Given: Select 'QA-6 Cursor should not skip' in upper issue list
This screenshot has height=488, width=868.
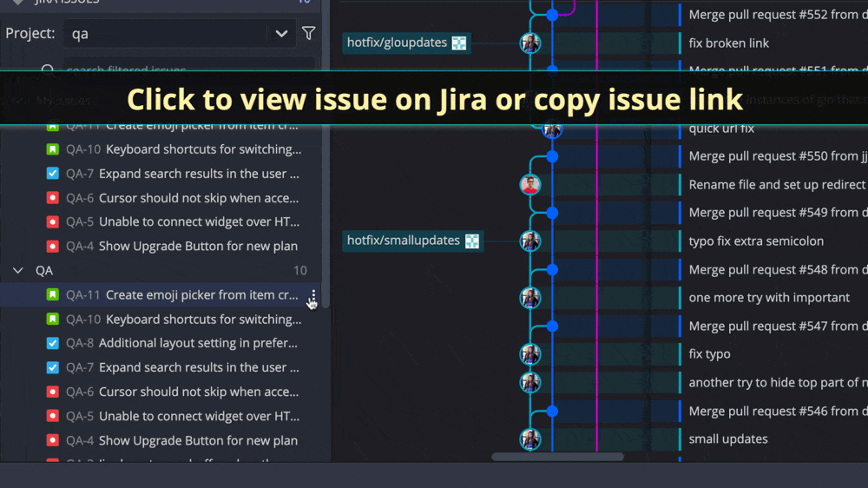Looking at the screenshot, I should tap(182, 198).
